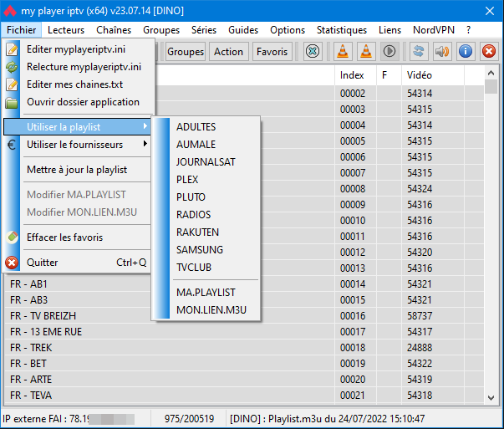Click the Groupes toolbar button
Image resolution: width=504 pixels, height=429 pixels.
click(x=186, y=52)
